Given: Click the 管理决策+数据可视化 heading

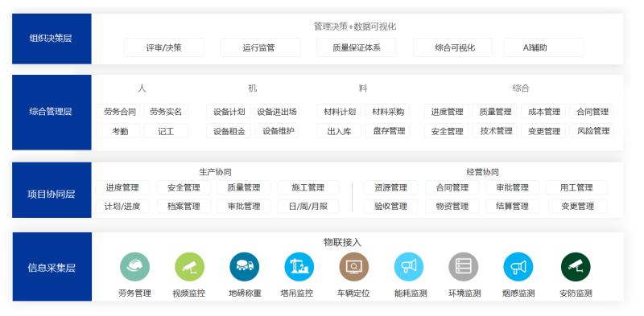Looking at the screenshot, I should pyautogui.click(x=354, y=27).
